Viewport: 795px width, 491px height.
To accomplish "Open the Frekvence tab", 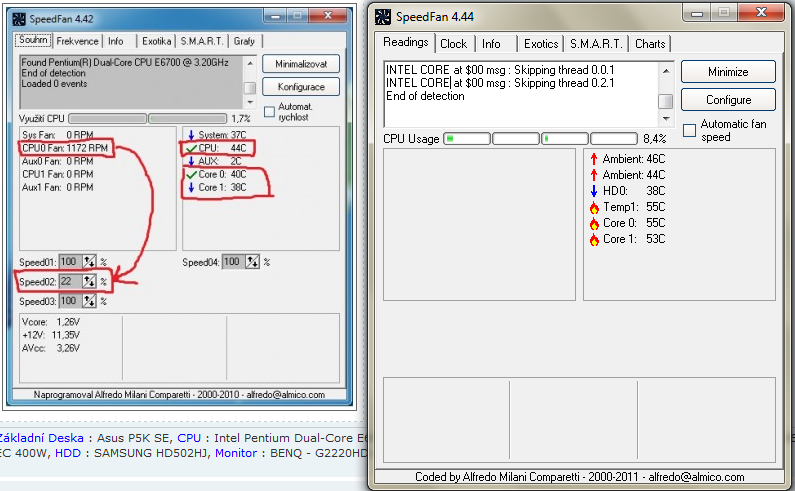I will (77, 41).
